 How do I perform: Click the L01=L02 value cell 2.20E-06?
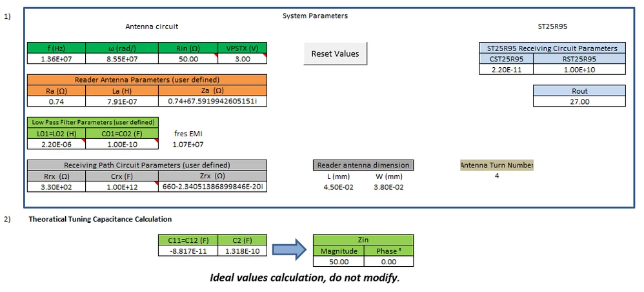[x=57, y=144]
